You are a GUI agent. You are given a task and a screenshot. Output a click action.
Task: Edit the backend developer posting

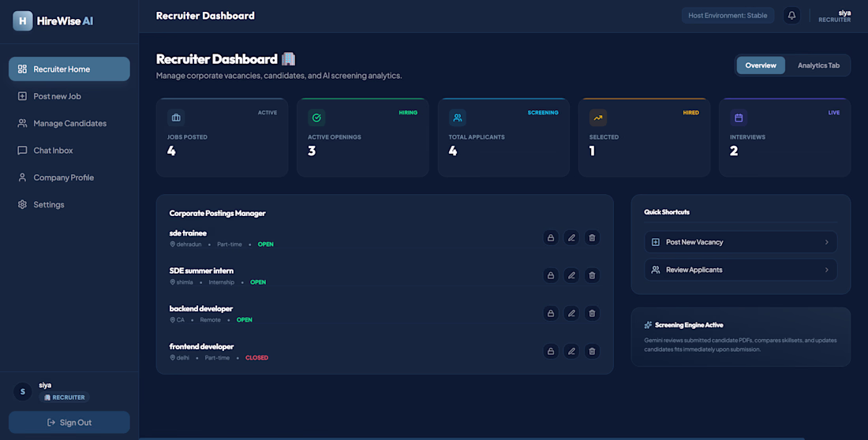click(x=571, y=313)
